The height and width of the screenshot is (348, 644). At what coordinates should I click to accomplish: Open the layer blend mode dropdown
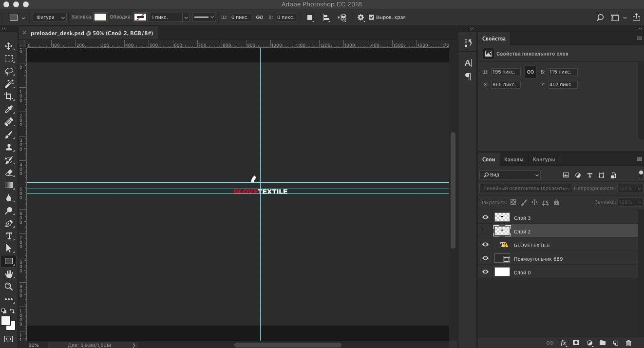(x=525, y=188)
